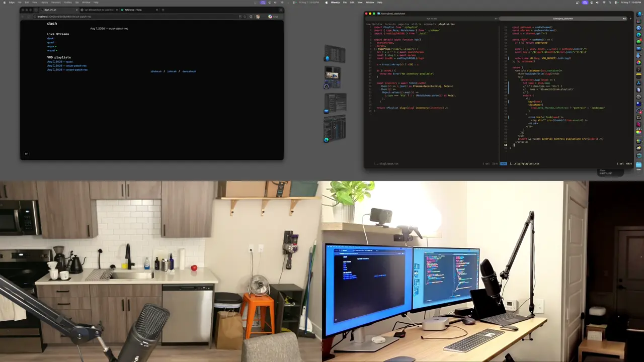Viewport: 644px width, 362px height.
Task: Open Edge's Favorites menu
Action: [55, 3]
